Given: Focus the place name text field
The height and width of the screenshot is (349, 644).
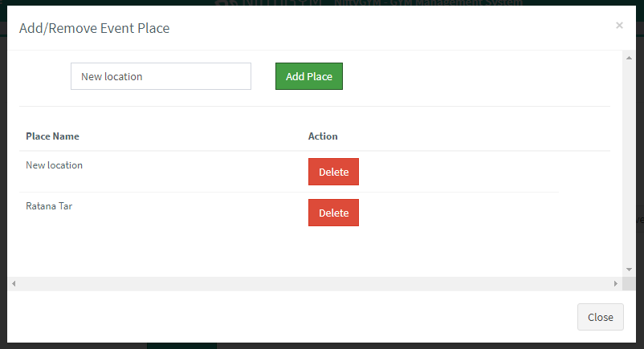Looking at the screenshot, I should pos(161,76).
